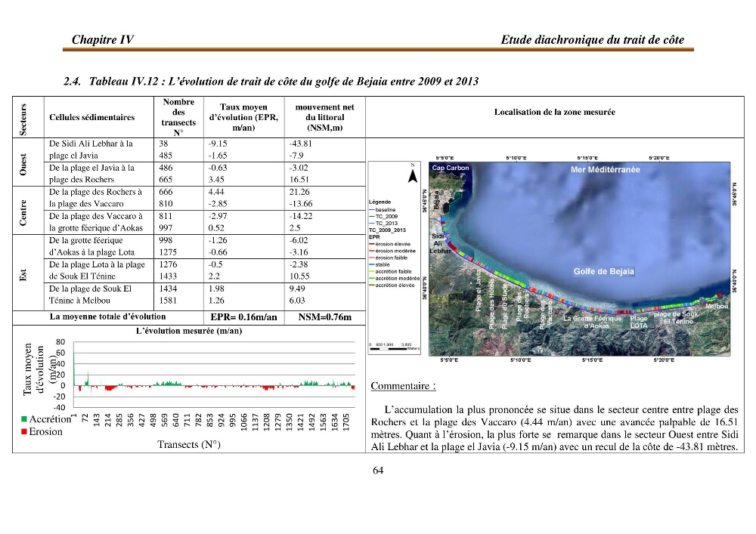Click the 'Commentaire :' underlined heading
756x534 pixels.
[403, 386]
